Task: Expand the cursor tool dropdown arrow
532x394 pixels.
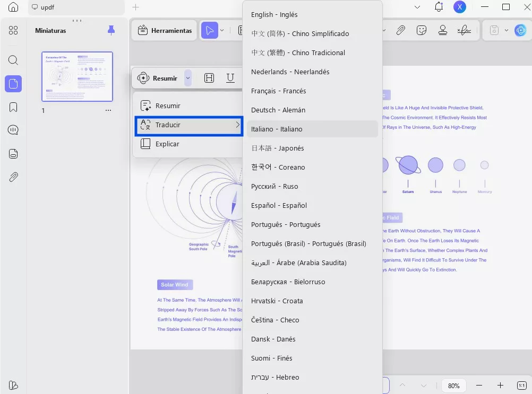Action: [x=222, y=30]
